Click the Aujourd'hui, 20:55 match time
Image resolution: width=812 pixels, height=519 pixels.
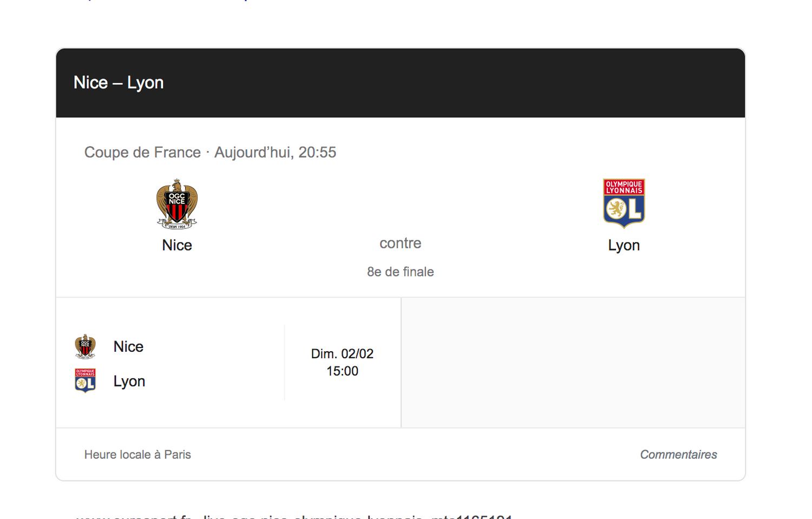[275, 153]
